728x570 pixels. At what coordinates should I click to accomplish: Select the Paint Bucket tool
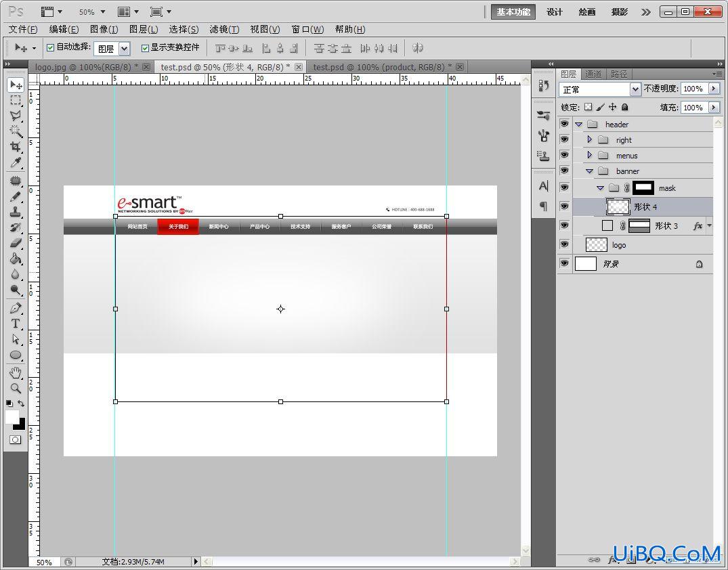[x=16, y=259]
